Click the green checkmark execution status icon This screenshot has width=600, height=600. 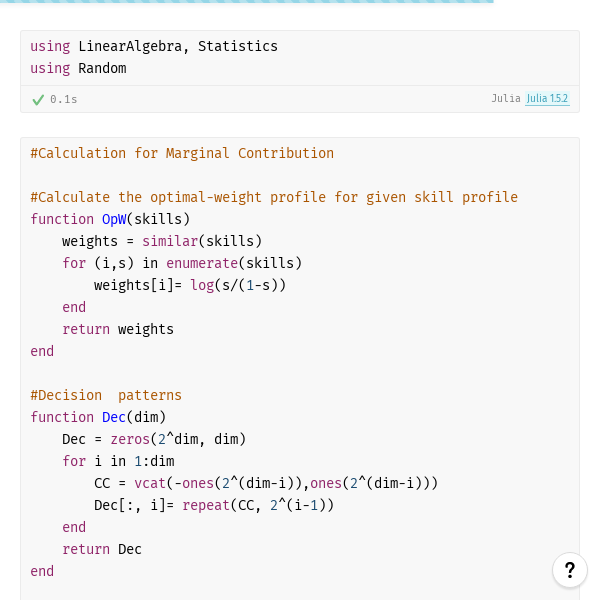tap(38, 100)
